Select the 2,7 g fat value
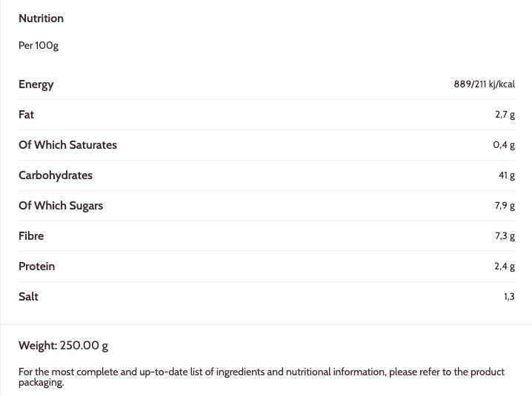 click(x=505, y=115)
